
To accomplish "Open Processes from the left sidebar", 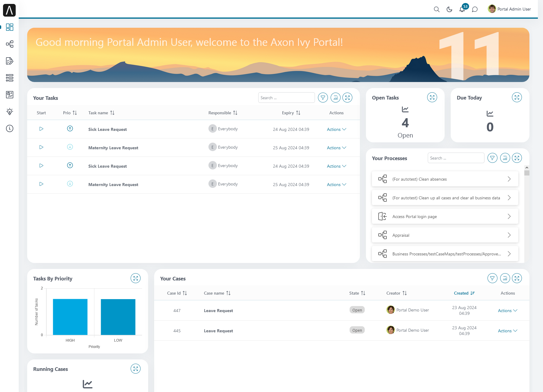I will 10,44.
